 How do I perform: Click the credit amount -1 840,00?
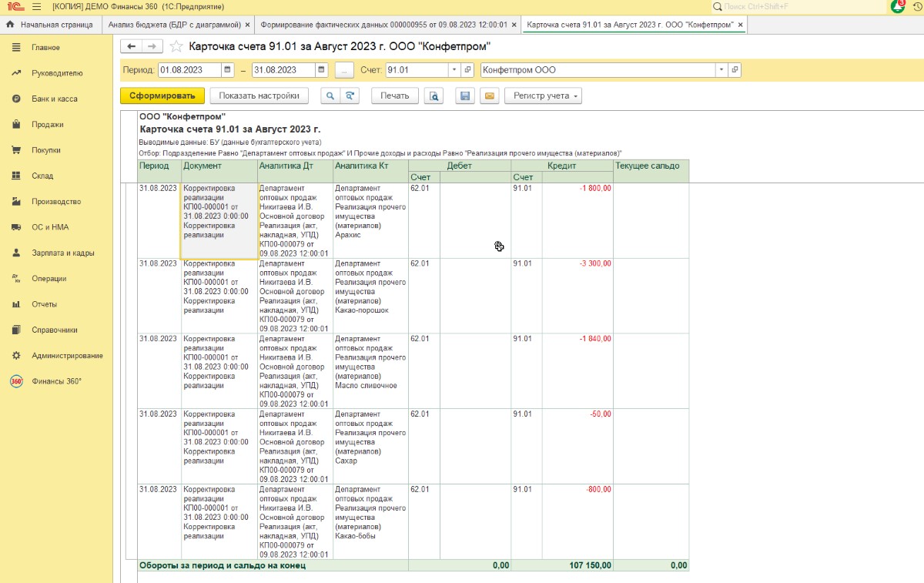tap(596, 339)
